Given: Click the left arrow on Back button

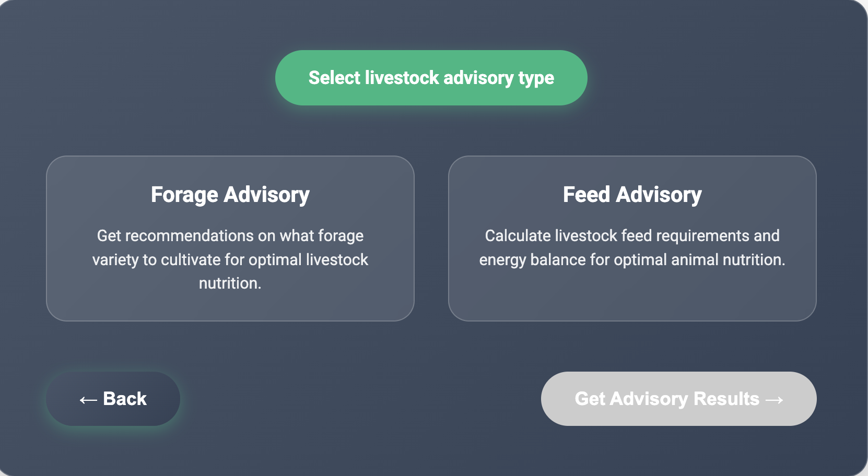Looking at the screenshot, I should (88, 400).
